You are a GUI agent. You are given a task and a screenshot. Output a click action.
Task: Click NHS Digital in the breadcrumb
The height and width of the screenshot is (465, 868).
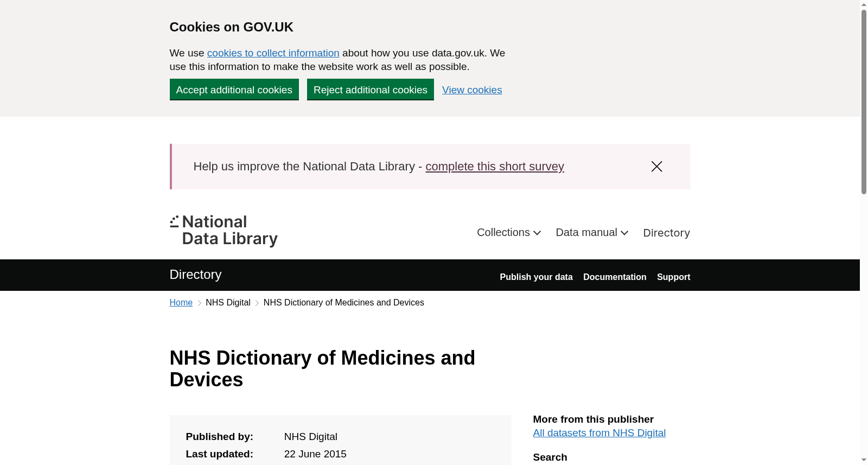[x=228, y=303]
